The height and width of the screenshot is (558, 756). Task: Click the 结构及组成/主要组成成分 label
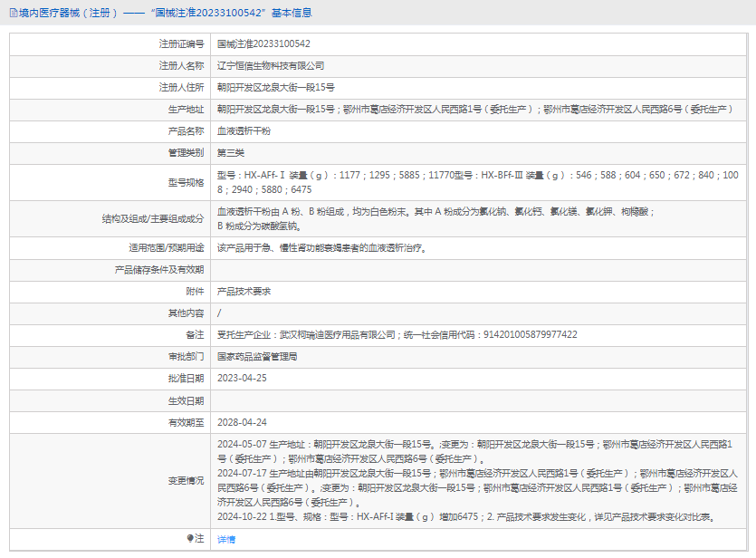tap(153, 219)
